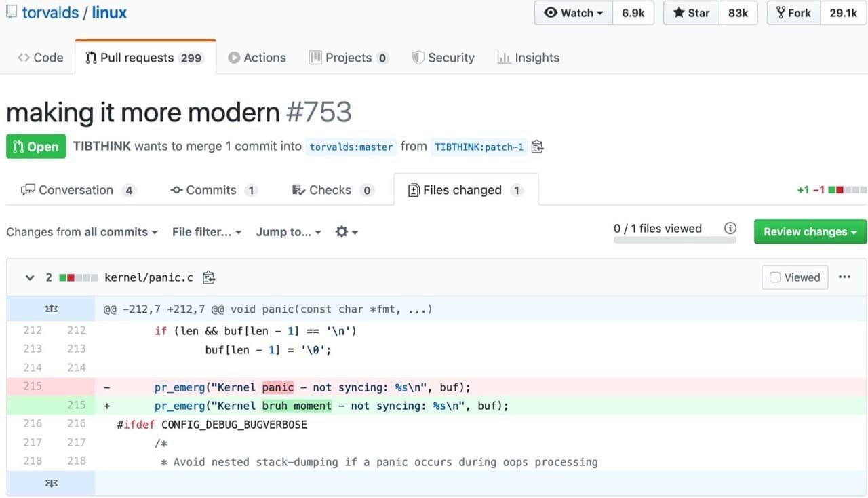Open the diff settings gear menu

(347, 232)
